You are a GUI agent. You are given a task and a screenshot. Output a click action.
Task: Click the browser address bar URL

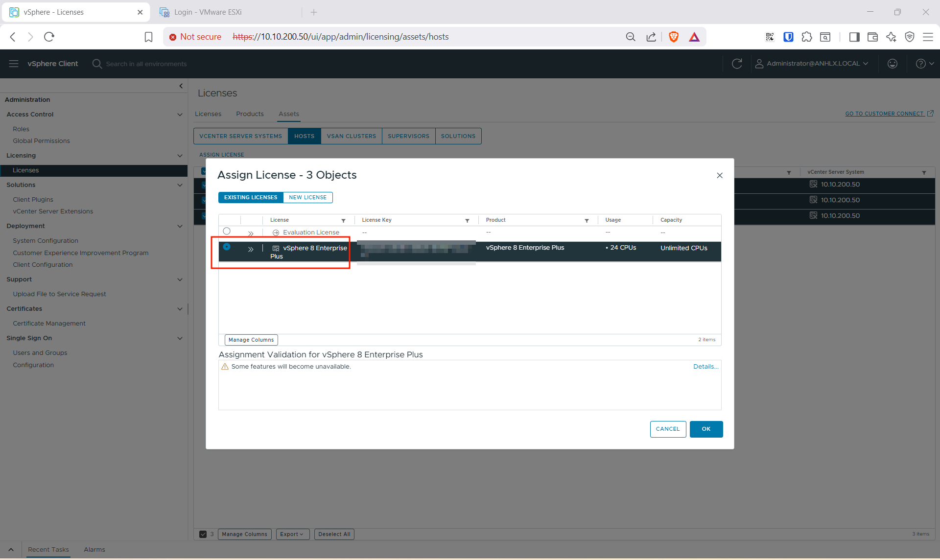pyautogui.click(x=341, y=37)
